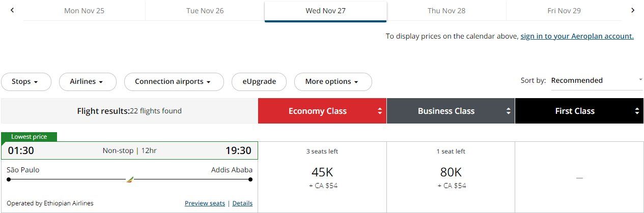This screenshot has width=644, height=213.
Task: Toggle the eUpgrade filter
Action: click(259, 82)
